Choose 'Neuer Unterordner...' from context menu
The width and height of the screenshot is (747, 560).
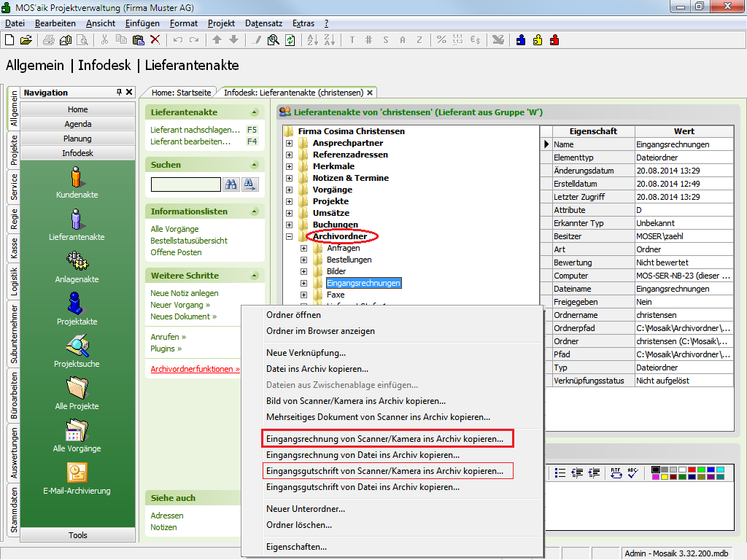[x=306, y=508]
